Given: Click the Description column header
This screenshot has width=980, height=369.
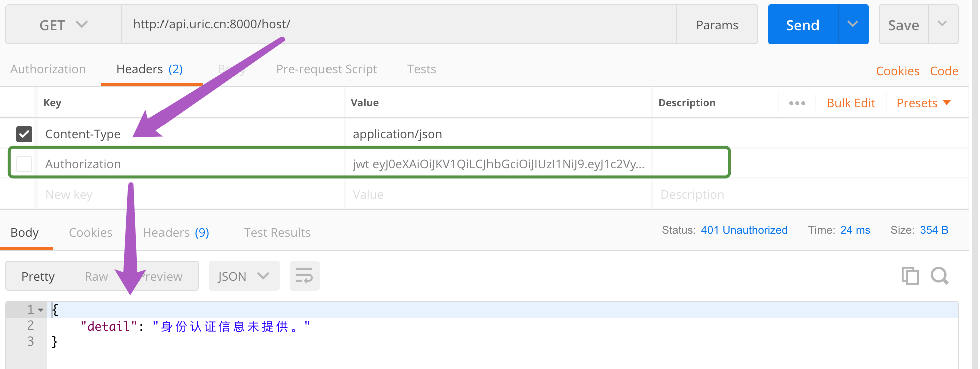Looking at the screenshot, I should [687, 103].
